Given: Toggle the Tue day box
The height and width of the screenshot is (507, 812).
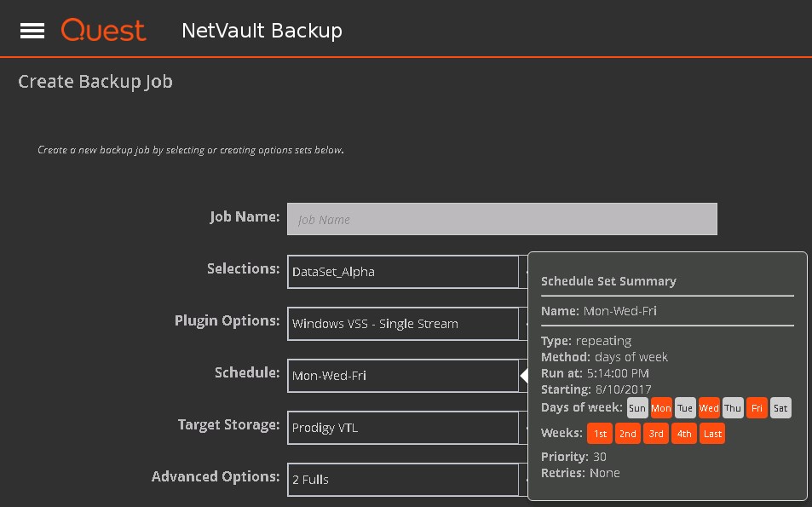Looking at the screenshot, I should 685,408.
